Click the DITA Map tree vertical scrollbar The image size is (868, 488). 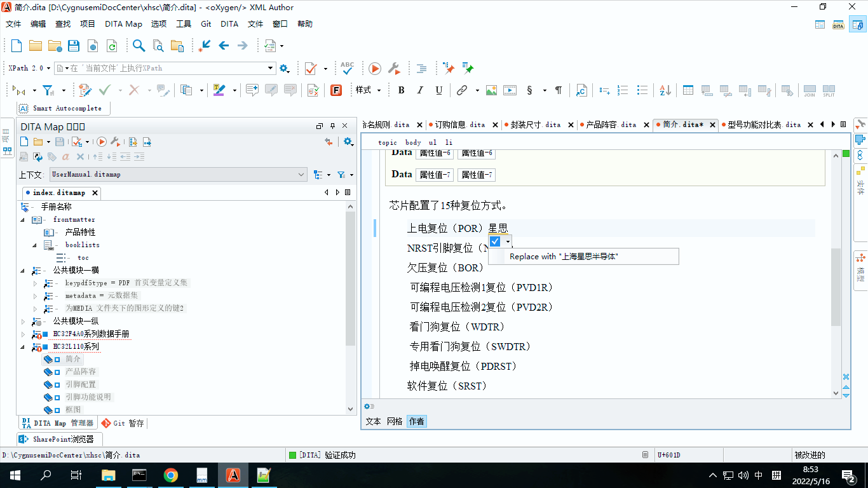(351, 308)
